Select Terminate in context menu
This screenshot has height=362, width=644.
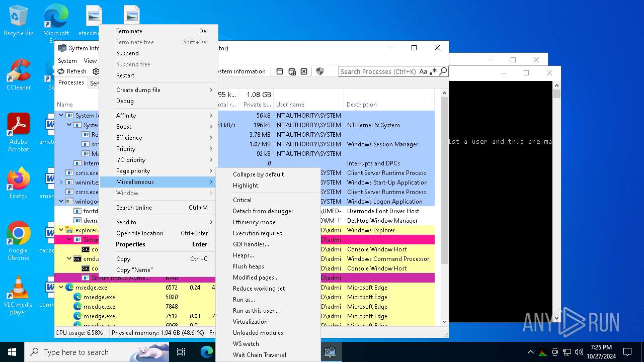pos(159,31)
